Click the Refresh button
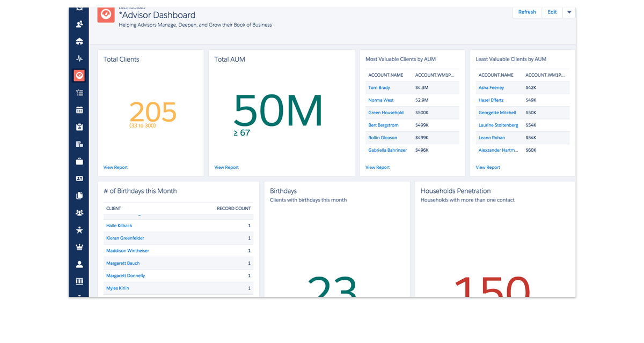Viewport: 644px width, 343px height. pyautogui.click(x=526, y=12)
